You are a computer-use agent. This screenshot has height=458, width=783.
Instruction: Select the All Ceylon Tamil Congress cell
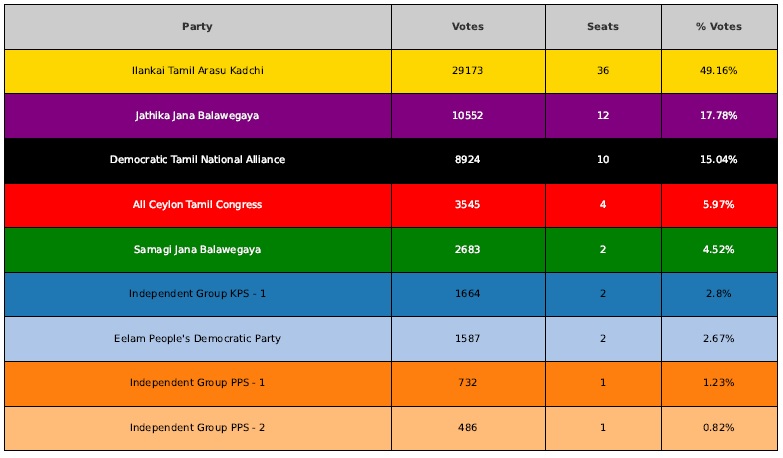pyautogui.click(x=198, y=205)
